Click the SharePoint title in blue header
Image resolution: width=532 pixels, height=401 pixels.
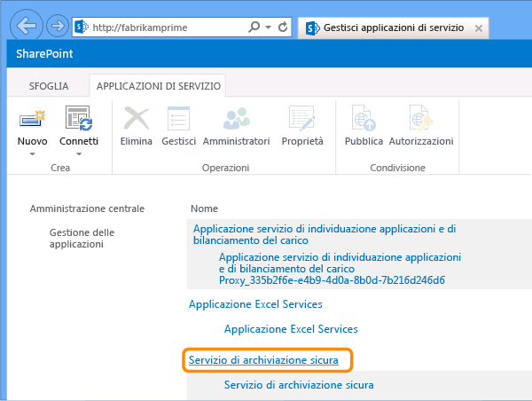(44, 53)
